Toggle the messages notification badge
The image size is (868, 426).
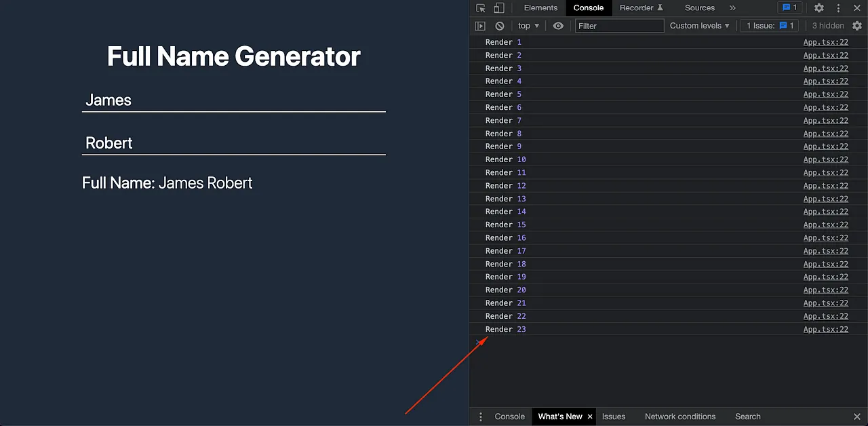789,7
